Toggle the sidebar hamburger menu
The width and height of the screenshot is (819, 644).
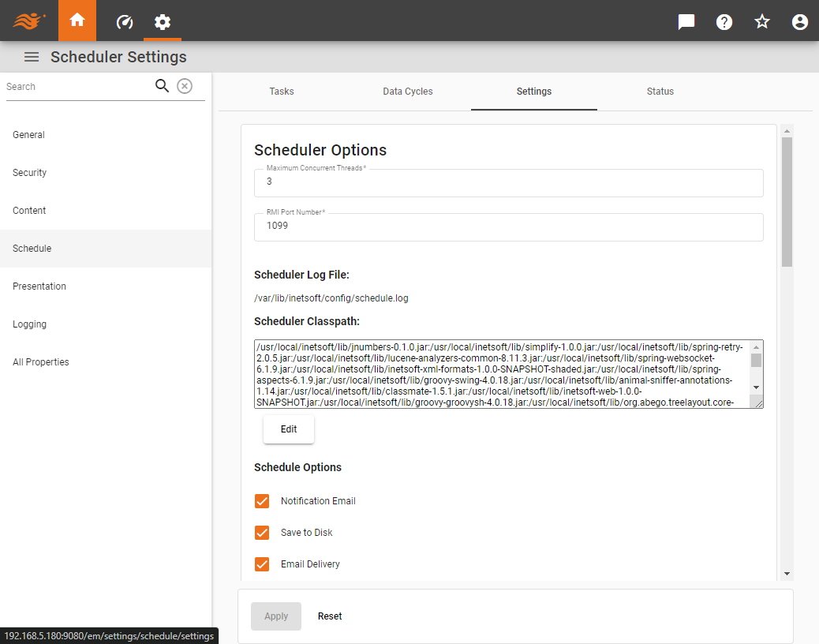pyautogui.click(x=31, y=56)
